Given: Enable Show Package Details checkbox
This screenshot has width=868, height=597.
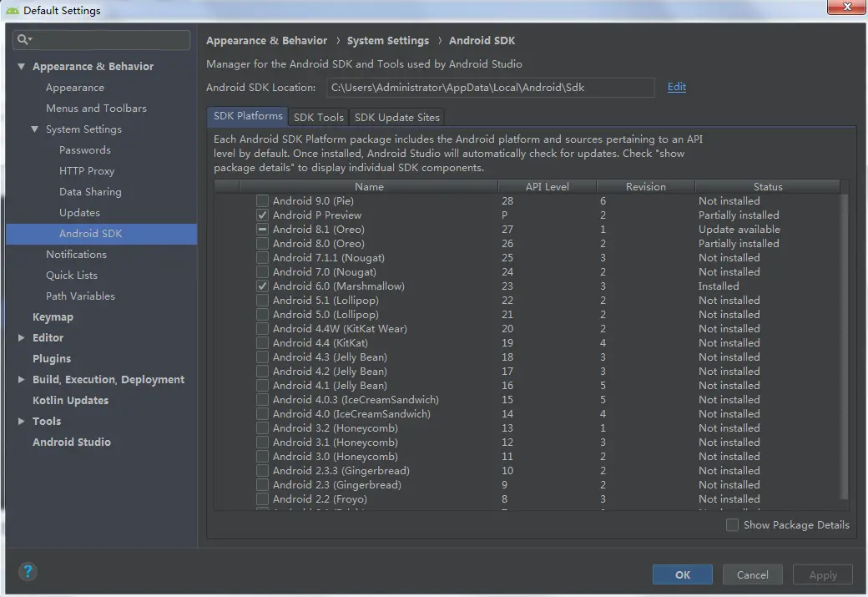Looking at the screenshot, I should (732, 524).
